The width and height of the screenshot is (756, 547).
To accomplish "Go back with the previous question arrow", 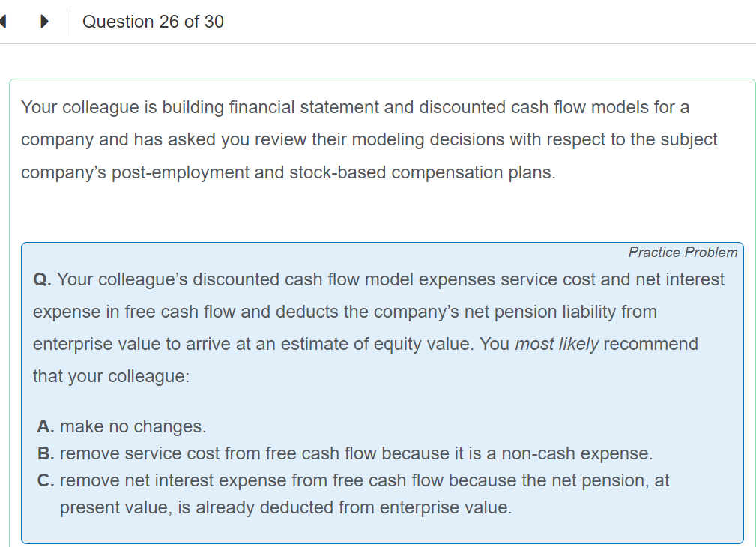I will (x=3, y=22).
